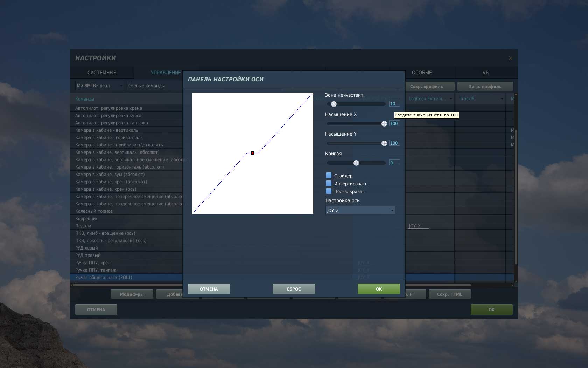Switch to the ОСОБЫЕ tab
This screenshot has height=368, width=588.
coord(422,73)
